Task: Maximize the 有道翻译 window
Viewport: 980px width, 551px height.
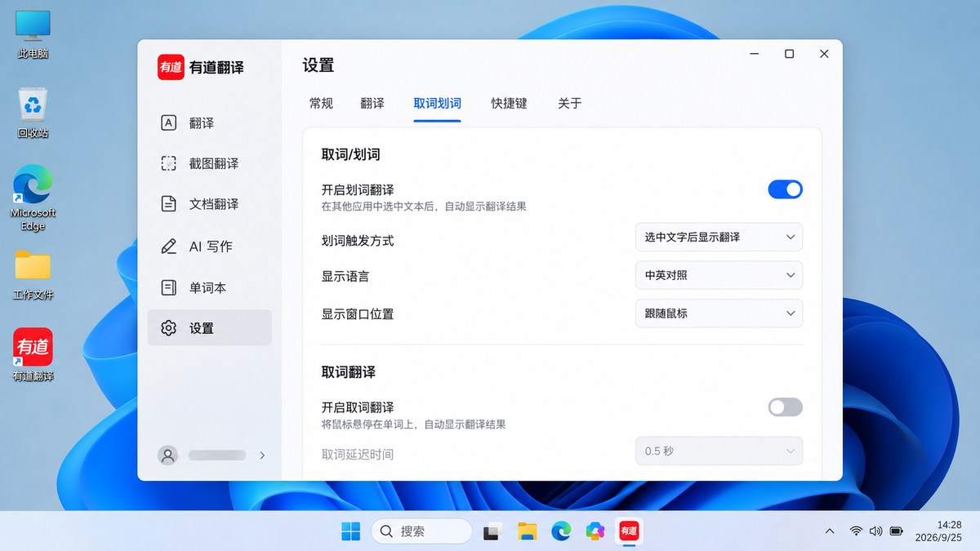Action: [x=789, y=54]
